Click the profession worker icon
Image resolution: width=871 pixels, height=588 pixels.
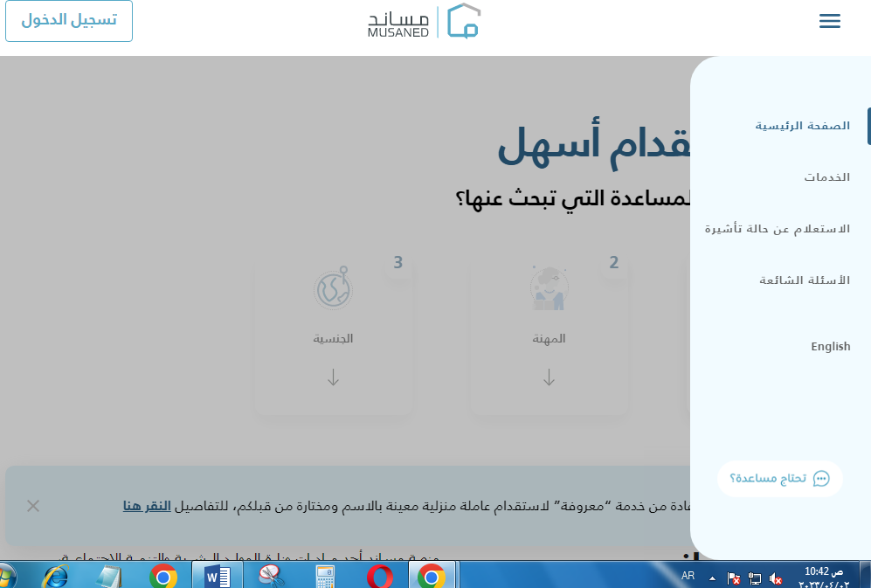(549, 287)
